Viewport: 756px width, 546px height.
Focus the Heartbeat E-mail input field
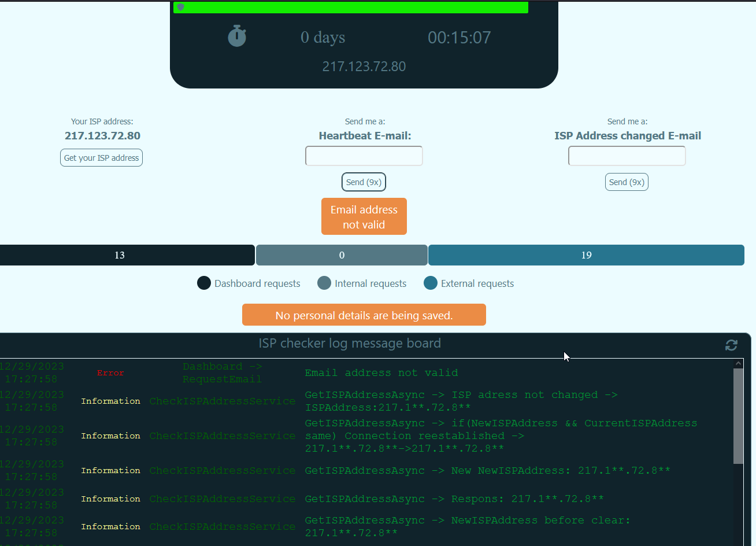364,156
